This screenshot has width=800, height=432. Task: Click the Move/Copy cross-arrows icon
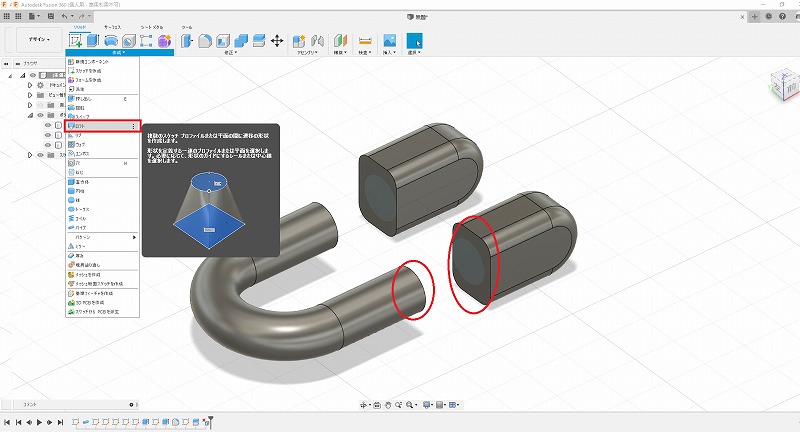[275, 41]
